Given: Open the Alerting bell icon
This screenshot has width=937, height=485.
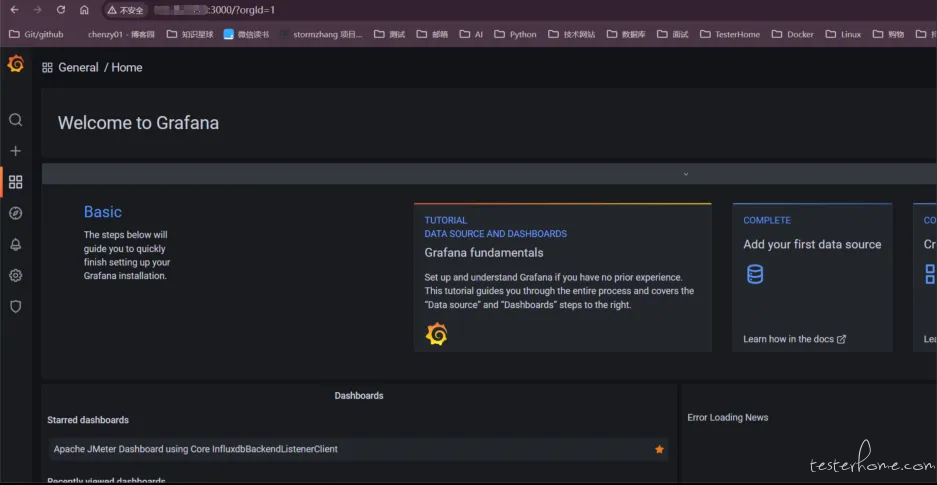Looking at the screenshot, I should pyautogui.click(x=16, y=244).
